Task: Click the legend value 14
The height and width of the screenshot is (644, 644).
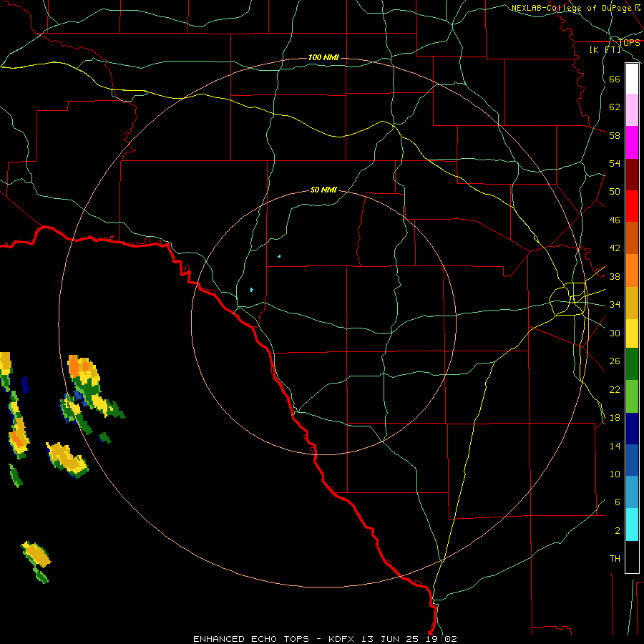Action: 615,446
